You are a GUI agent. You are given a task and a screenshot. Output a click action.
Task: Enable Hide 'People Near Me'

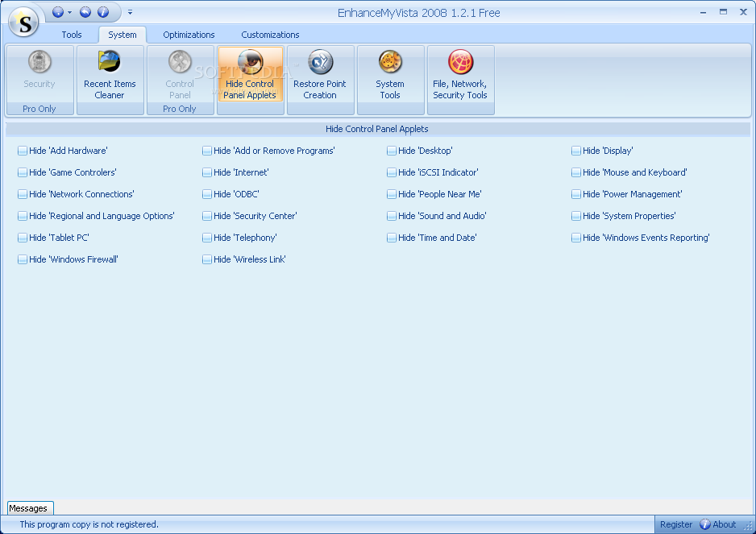pos(392,194)
